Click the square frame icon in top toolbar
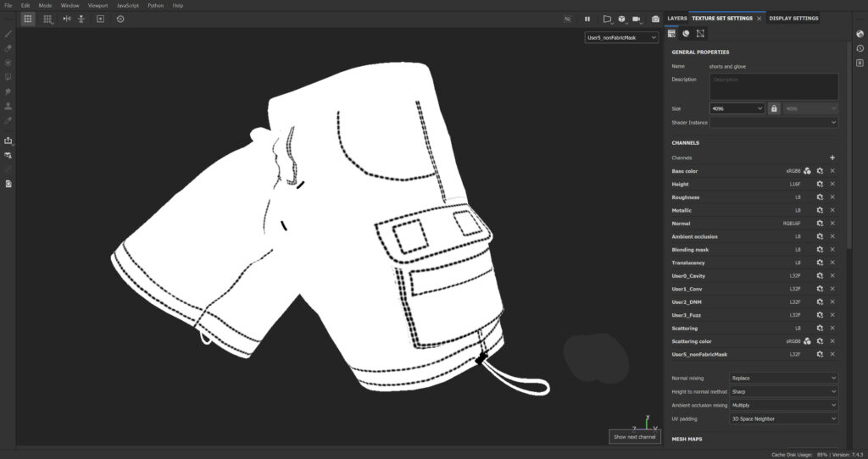 tap(100, 19)
